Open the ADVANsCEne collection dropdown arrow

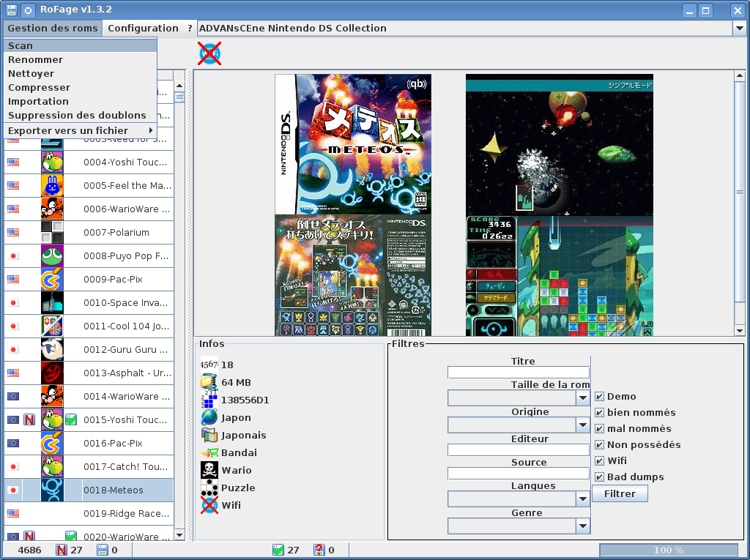pyautogui.click(x=739, y=29)
